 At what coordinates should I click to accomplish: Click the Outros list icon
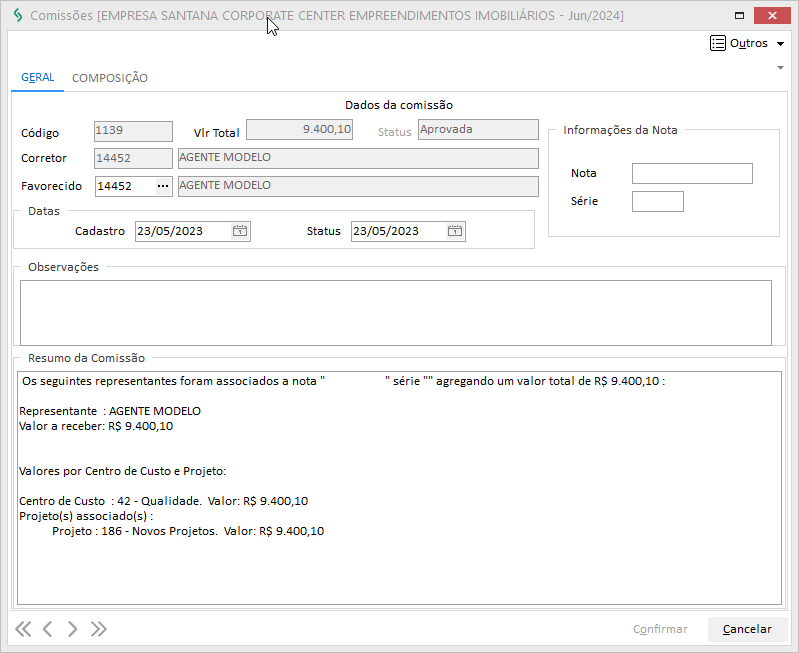(x=717, y=43)
